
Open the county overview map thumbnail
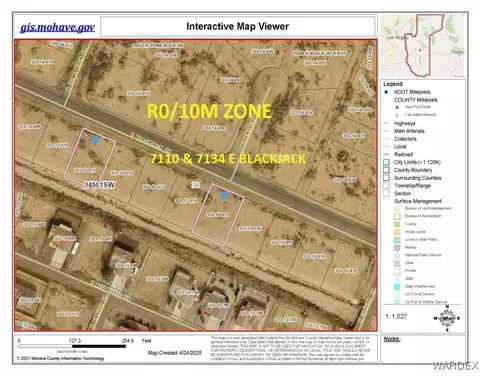[x=423, y=46]
